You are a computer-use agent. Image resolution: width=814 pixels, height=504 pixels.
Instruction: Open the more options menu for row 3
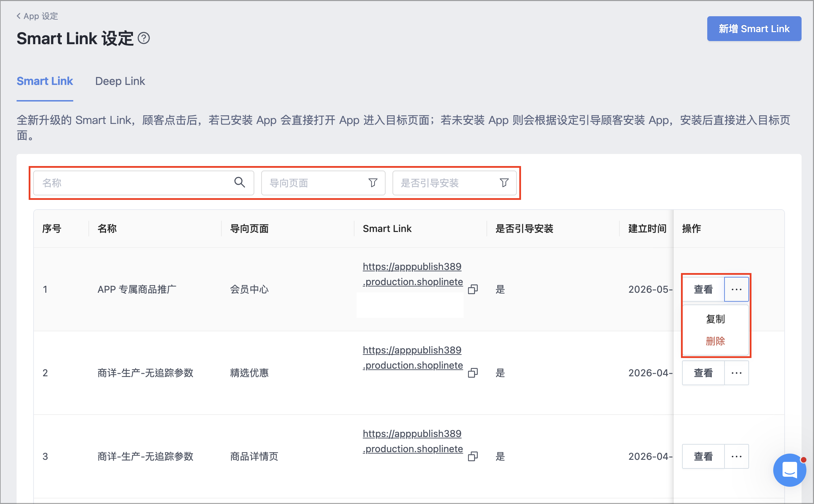click(736, 456)
